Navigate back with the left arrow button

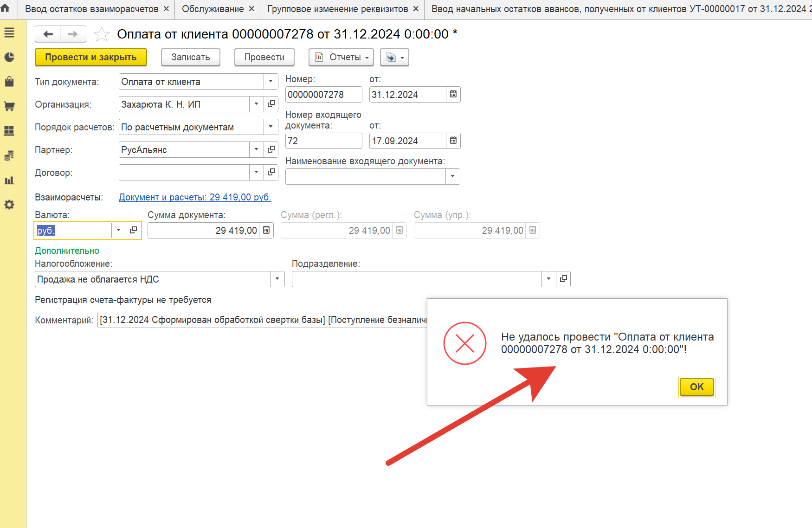tap(48, 34)
